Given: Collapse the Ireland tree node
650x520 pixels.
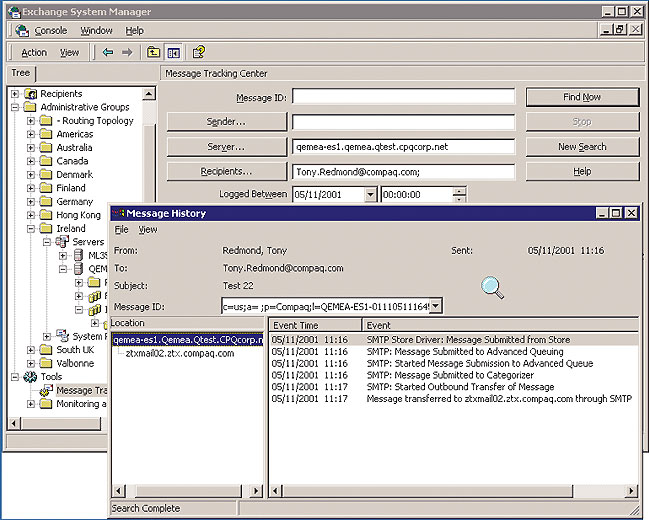Looking at the screenshot, I should [x=31, y=229].
